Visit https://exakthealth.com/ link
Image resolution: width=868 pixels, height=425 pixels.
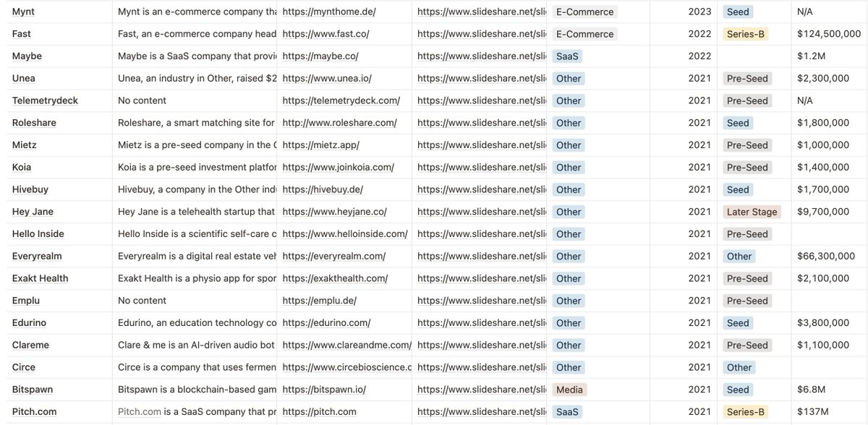coord(336,278)
